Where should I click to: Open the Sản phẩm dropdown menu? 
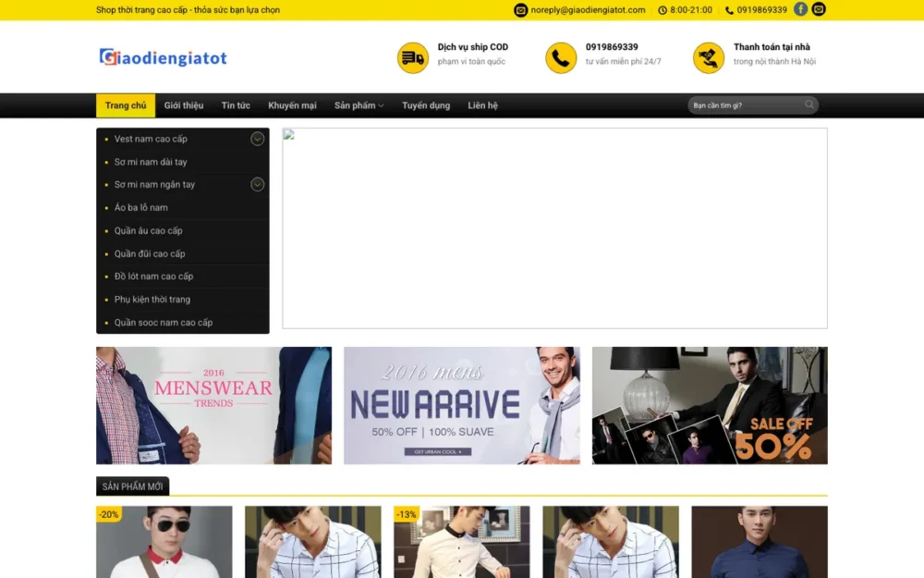click(359, 105)
